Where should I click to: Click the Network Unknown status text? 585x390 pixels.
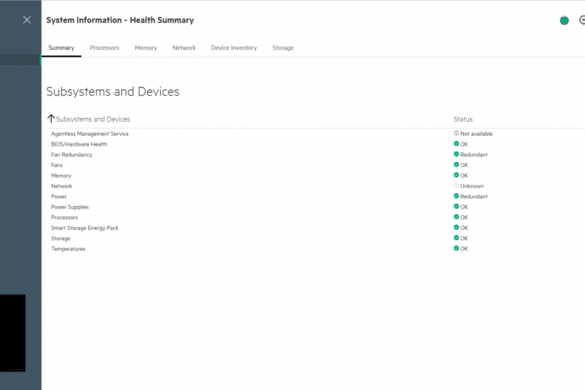(472, 186)
